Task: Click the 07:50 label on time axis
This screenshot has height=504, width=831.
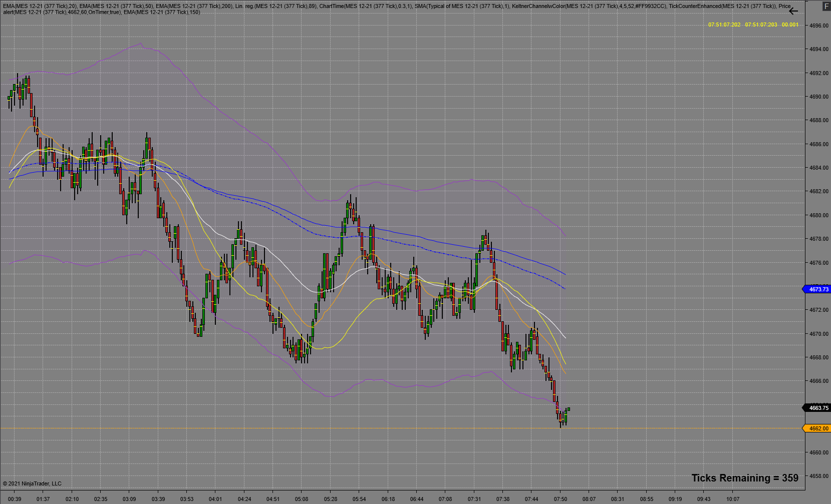Action: pyautogui.click(x=561, y=499)
